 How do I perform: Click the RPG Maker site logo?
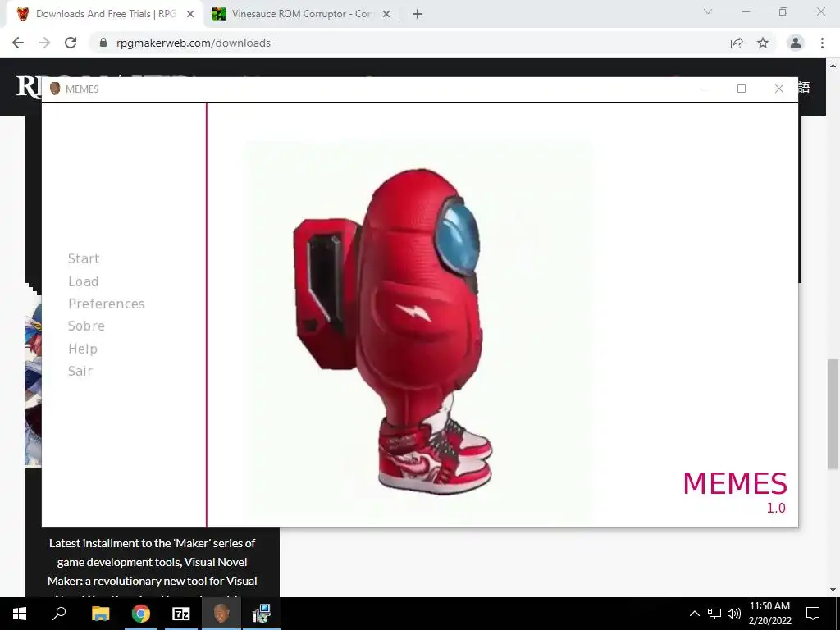(30, 87)
